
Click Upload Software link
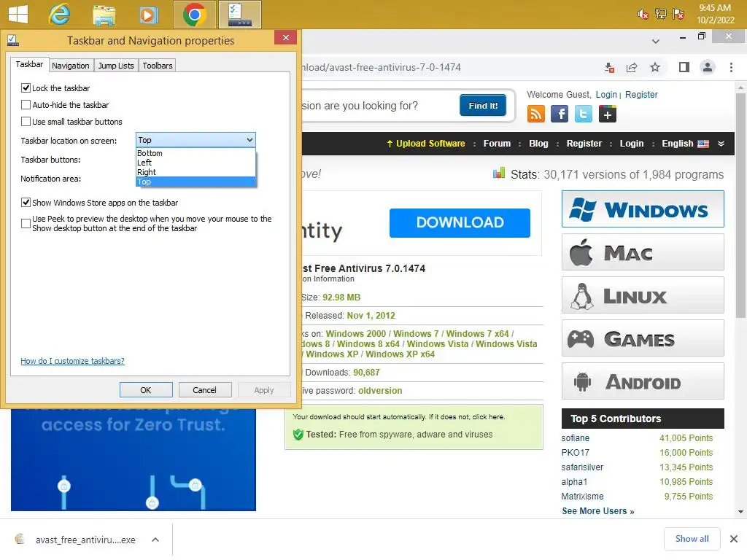pyautogui.click(x=426, y=144)
